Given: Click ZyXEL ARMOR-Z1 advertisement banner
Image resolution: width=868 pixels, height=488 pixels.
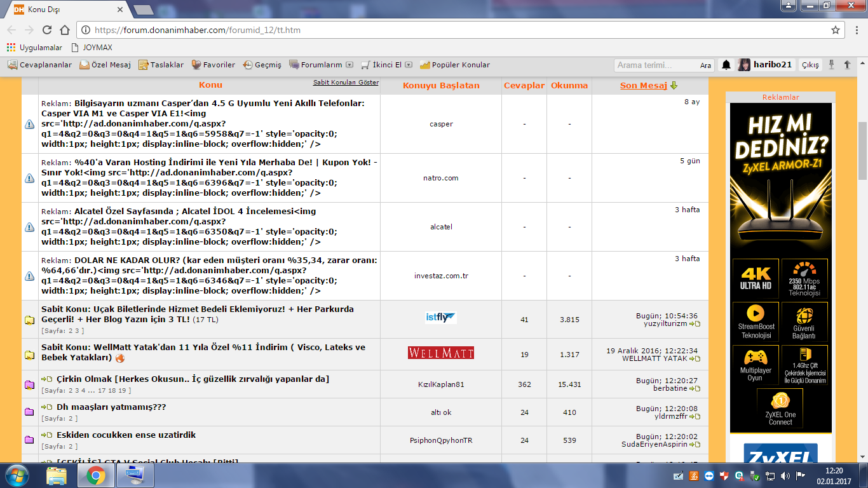Looking at the screenshot, I should point(781,268).
